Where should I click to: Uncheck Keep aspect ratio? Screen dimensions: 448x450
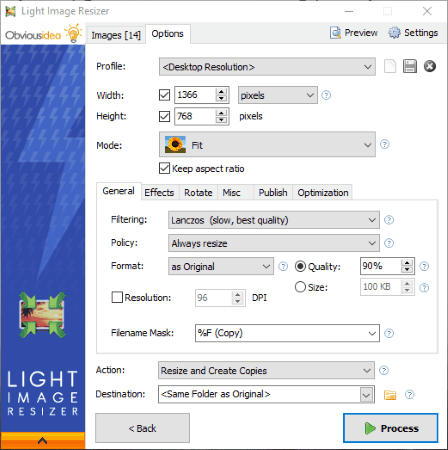(164, 168)
